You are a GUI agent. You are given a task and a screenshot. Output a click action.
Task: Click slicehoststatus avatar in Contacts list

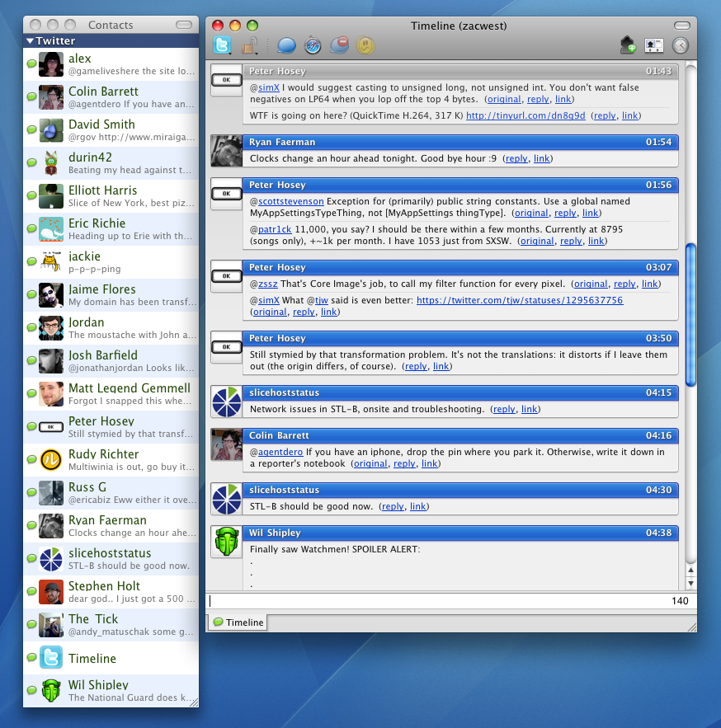[x=51, y=558]
